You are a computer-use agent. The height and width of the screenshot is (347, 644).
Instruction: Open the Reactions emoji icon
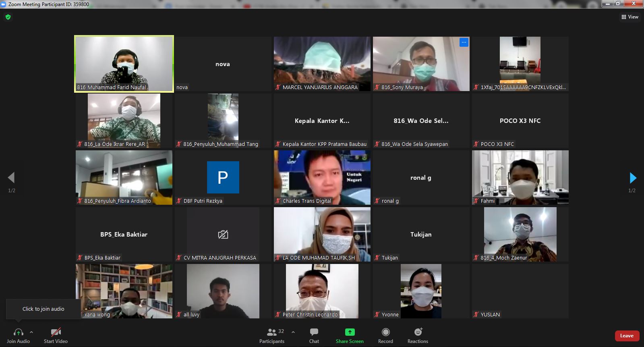click(x=418, y=332)
